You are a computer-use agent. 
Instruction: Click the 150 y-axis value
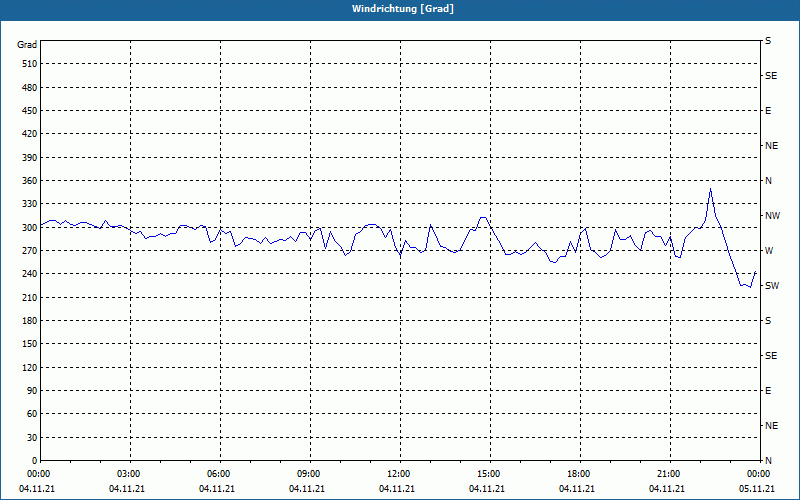click(x=30, y=344)
